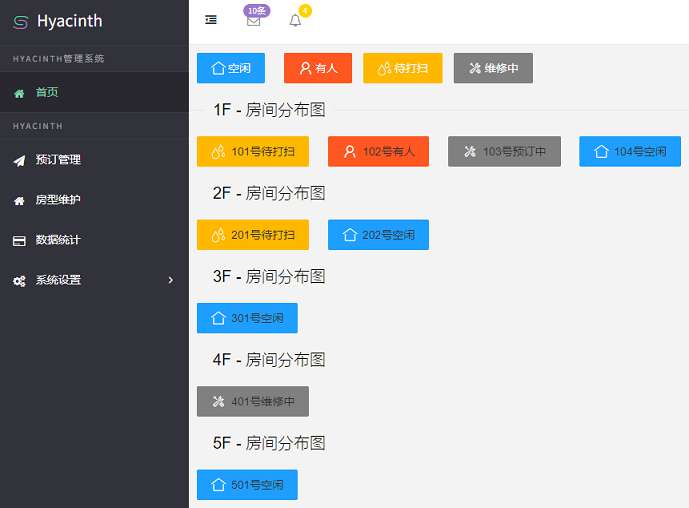The width and height of the screenshot is (689, 508).
Task: Open the 数据统计 menu item
Action: point(94,240)
